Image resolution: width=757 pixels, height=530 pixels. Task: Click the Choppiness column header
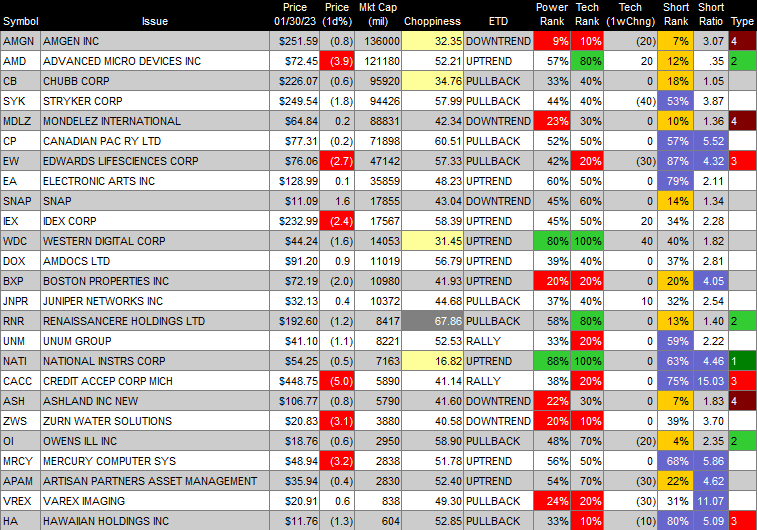click(x=432, y=21)
